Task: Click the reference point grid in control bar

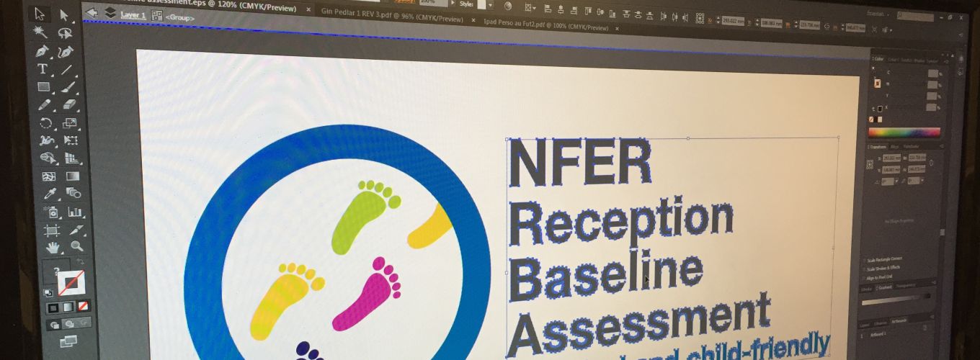Action: [x=700, y=19]
